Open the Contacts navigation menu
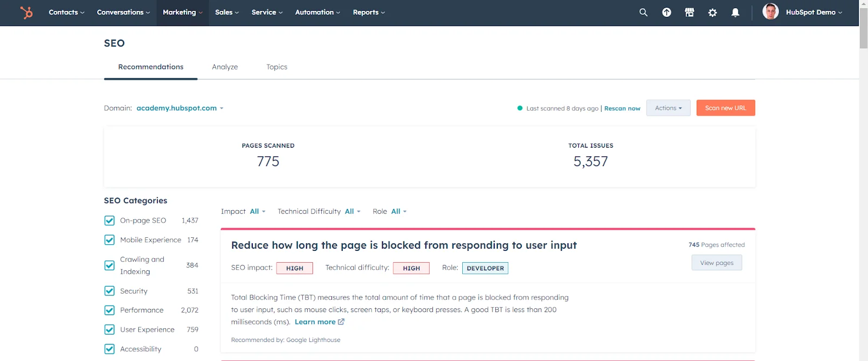 click(66, 12)
